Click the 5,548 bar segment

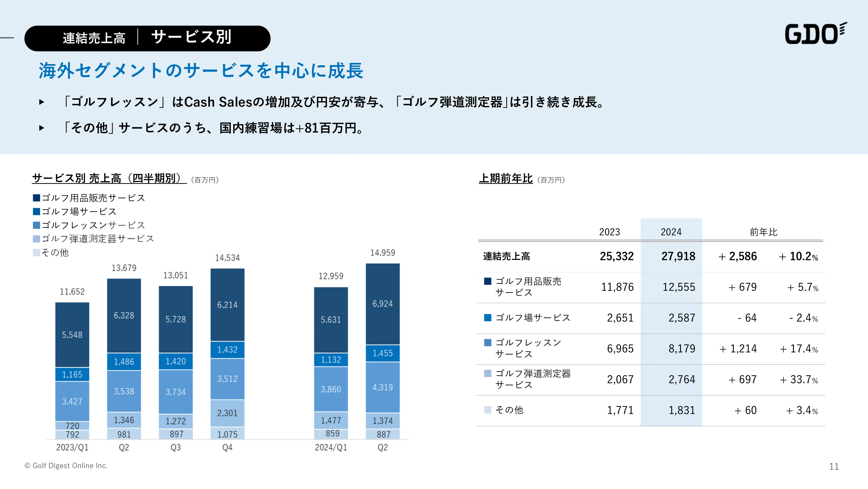click(x=72, y=335)
